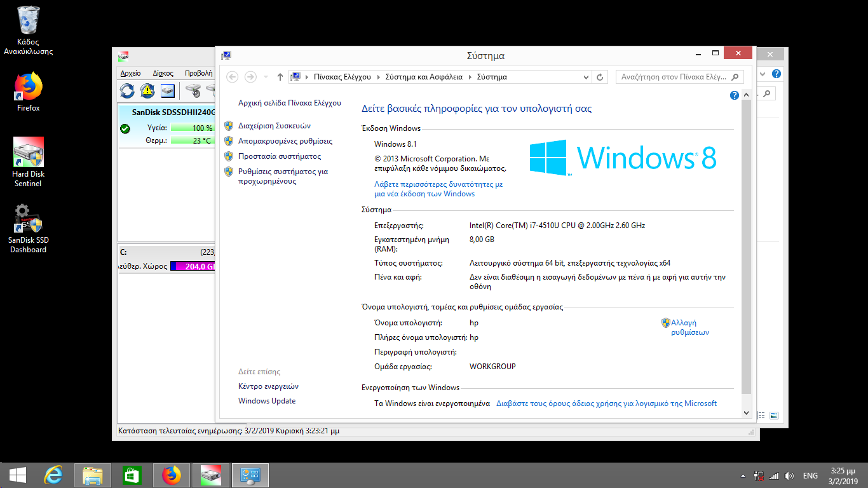This screenshot has height=488, width=868.
Task: Click the shield icon beside Διαχείριση Συσκευών
Action: click(229, 126)
